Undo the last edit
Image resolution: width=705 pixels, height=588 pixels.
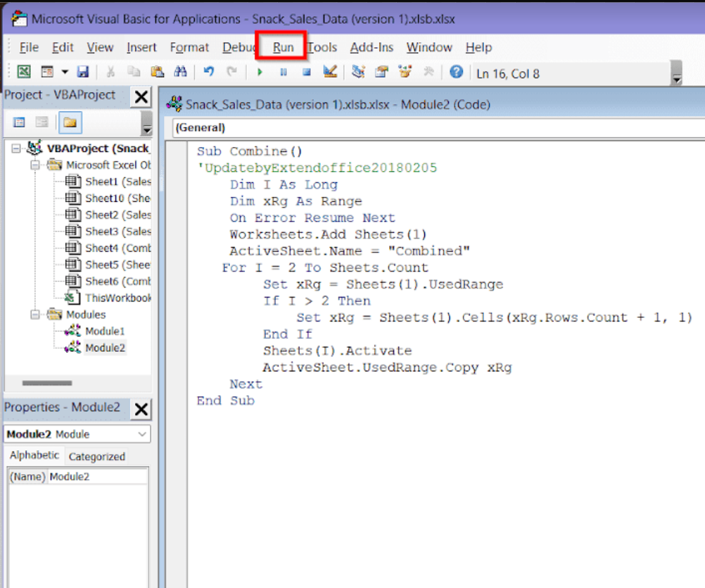click(209, 72)
